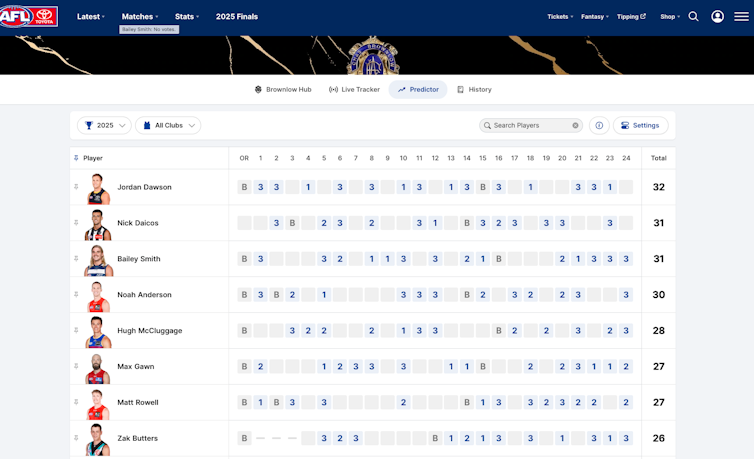
Task: Click the pin icon in Player column header
Action: (x=76, y=158)
